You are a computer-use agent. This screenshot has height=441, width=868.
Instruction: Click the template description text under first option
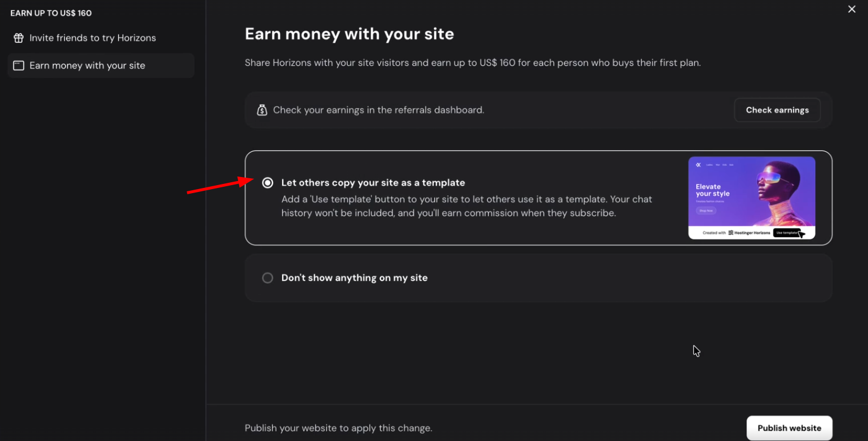[467, 206]
